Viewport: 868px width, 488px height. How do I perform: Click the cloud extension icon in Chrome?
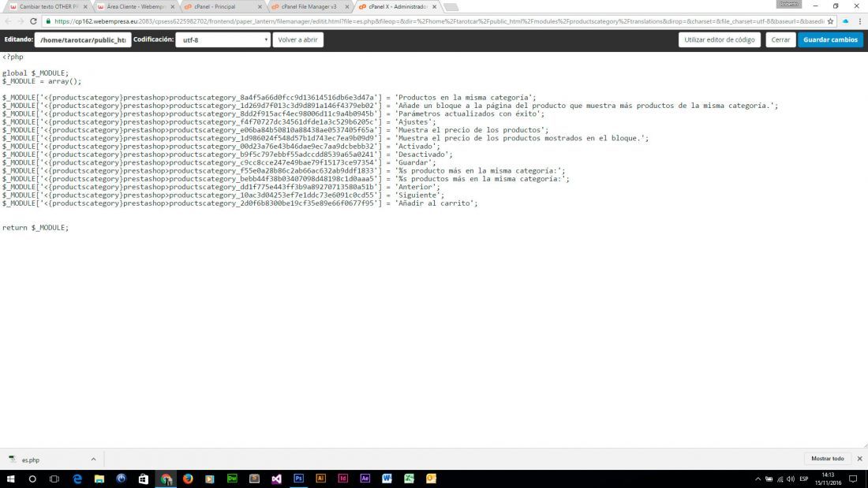click(x=845, y=21)
